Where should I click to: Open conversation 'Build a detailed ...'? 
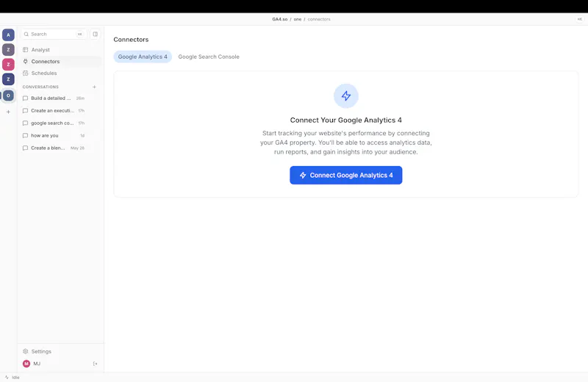(54, 98)
